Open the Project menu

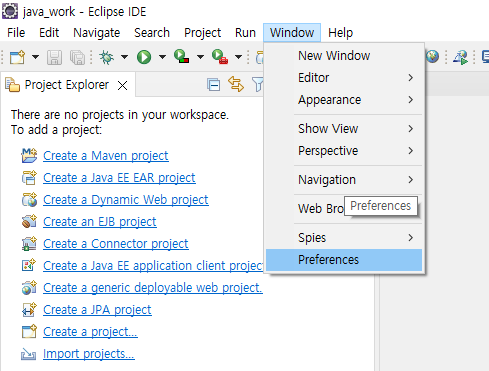pos(202,33)
